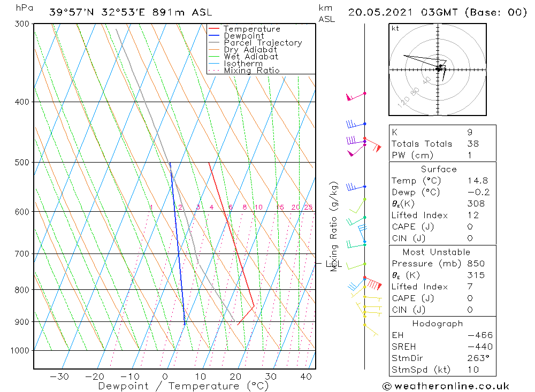Image resolution: width=535 pixels, height=392 pixels.
Task: Click the 1000 hPa pressure label
Action: click(20, 351)
